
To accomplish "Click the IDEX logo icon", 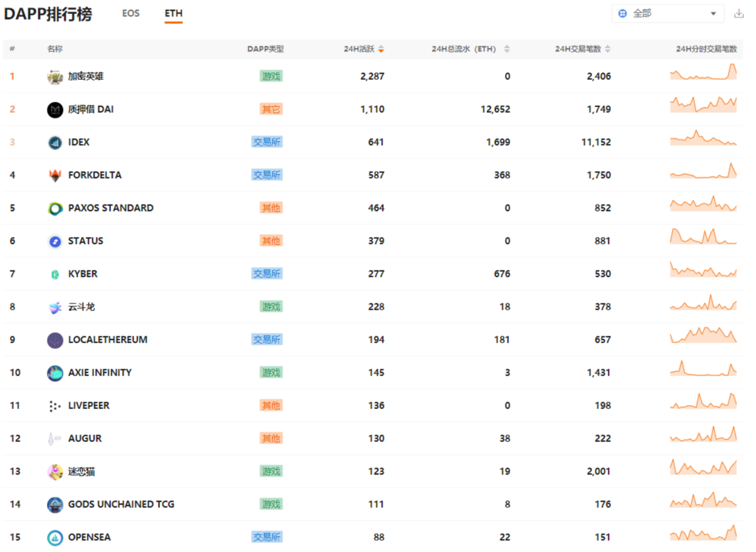I will (55, 142).
